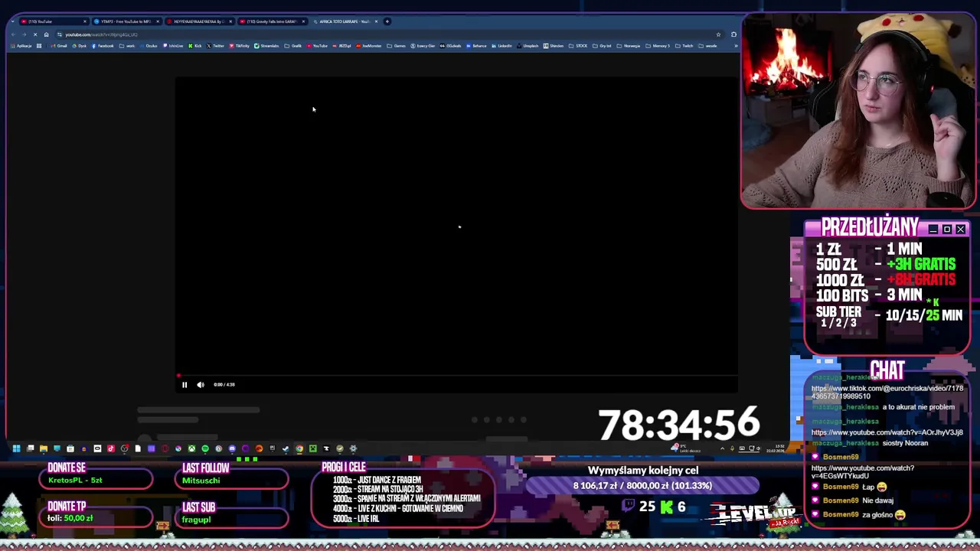Open the Aplikacje apps bookmark
Image resolution: width=980 pixels, height=551 pixels.
(x=21, y=46)
